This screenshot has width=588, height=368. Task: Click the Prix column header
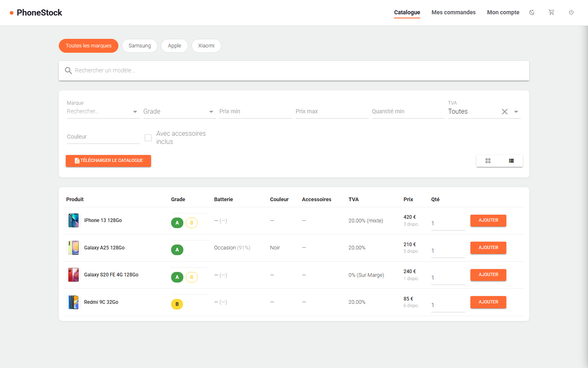tap(408, 200)
